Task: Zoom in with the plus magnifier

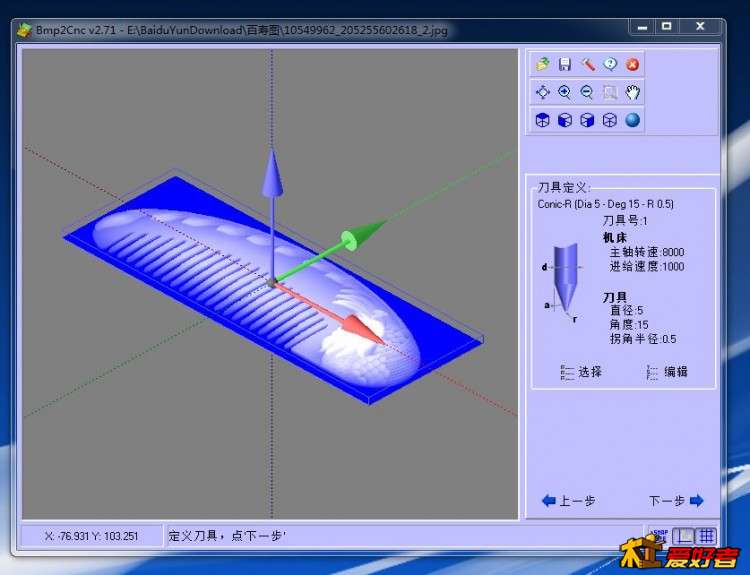Action: tap(565, 92)
